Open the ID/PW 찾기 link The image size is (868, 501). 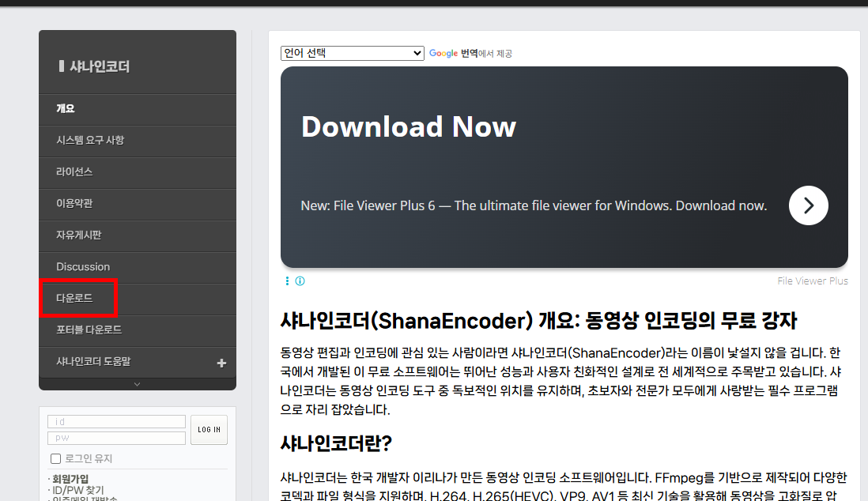point(78,490)
